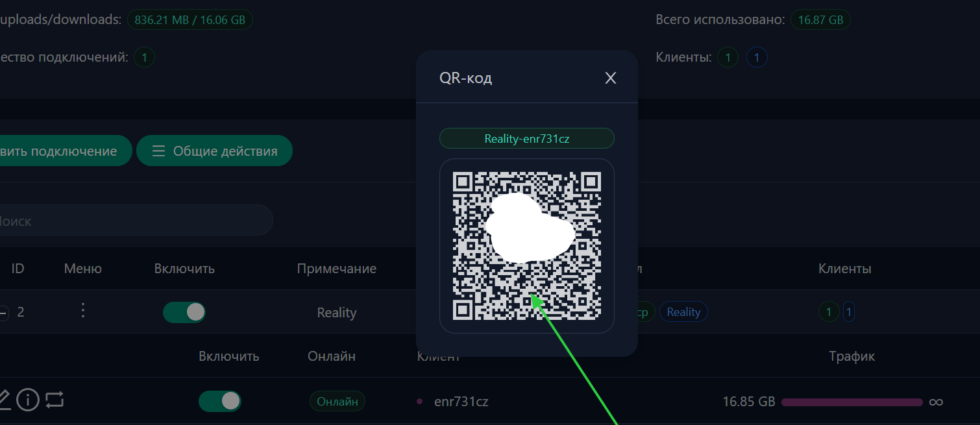Click the Онлайн status badge
The image size is (980, 425).
pyautogui.click(x=337, y=402)
